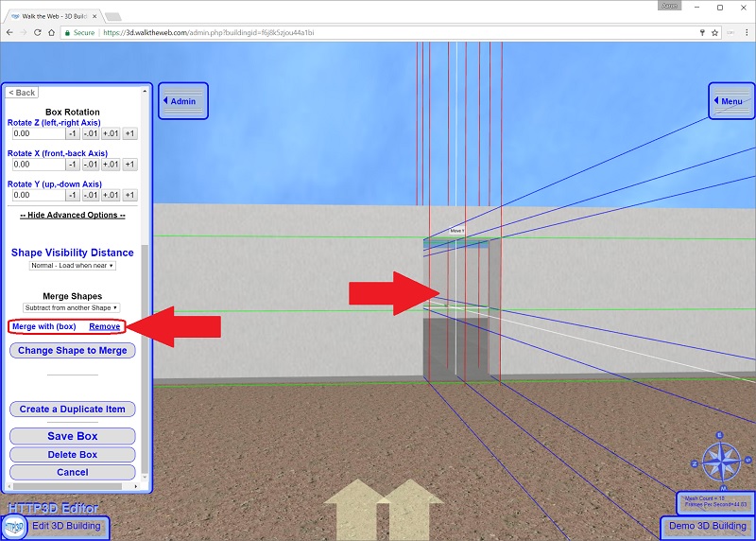Increase Rotate Y by +.01
Image resolution: width=756 pixels, height=541 pixels.
pos(111,196)
